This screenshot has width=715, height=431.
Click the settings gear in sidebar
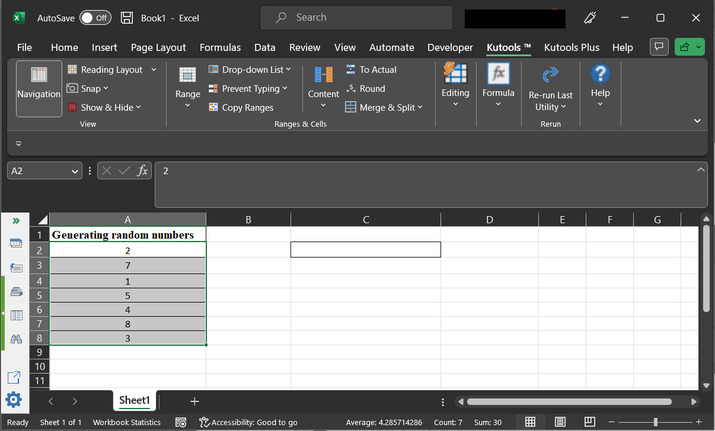[x=14, y=400]
